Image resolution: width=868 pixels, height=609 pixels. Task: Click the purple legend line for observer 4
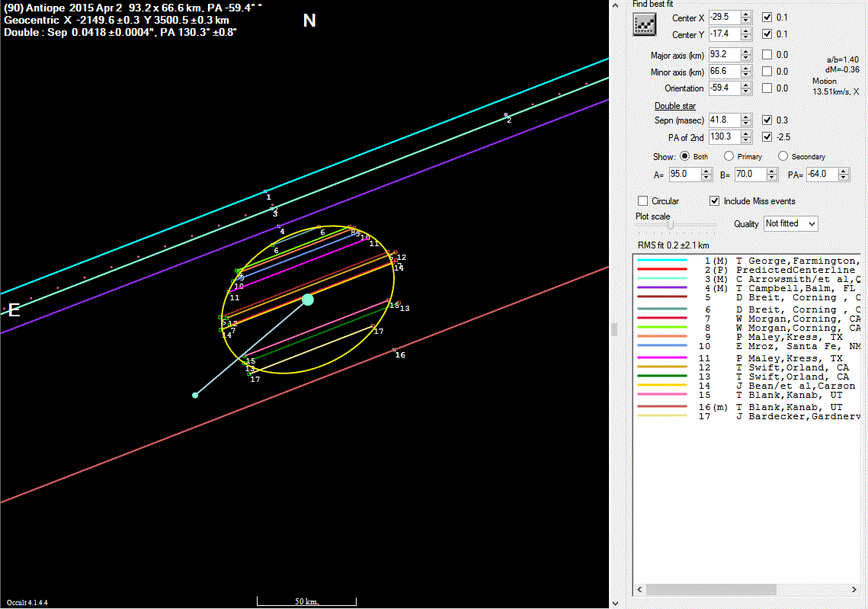coord(662,288)
